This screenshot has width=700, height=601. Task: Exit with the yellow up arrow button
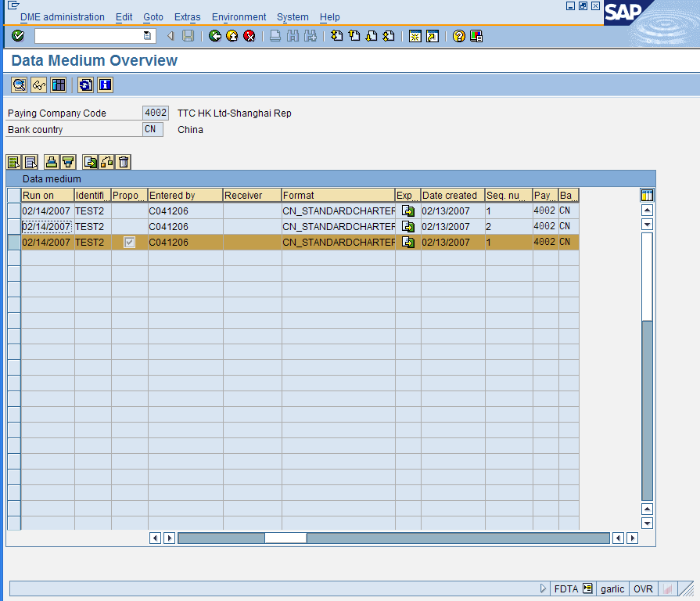coord(232,35)
